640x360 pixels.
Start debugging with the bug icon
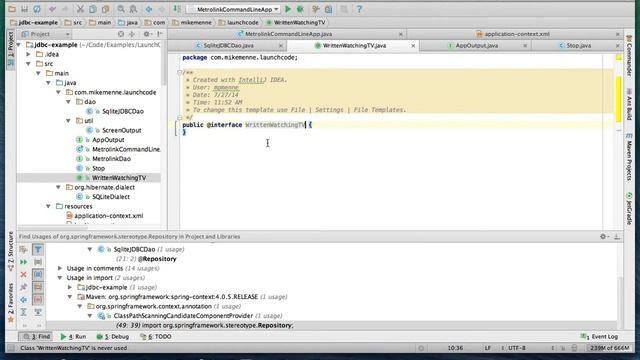(300, 9)
